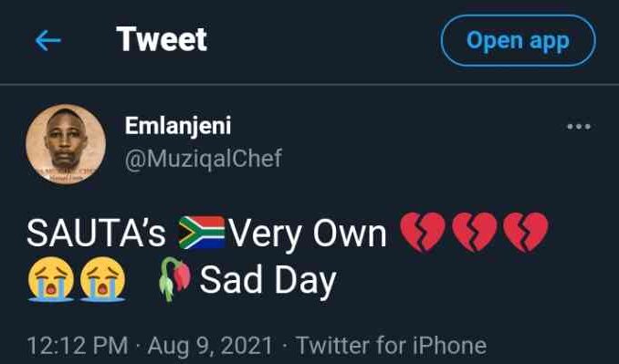Click the last broken heart emoji
619x364 pixels.
tap(526, 232)
